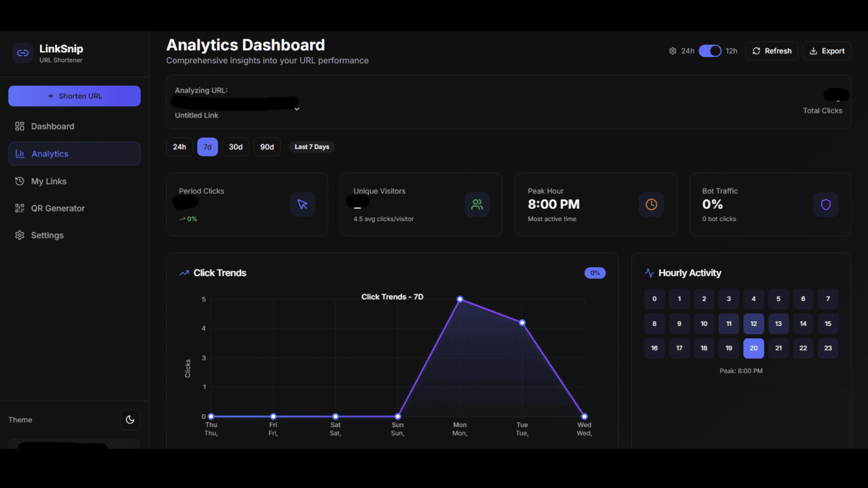868x488 pixels.
Task: Click the Mon data point on chart
Action: (x=460, y=299)
